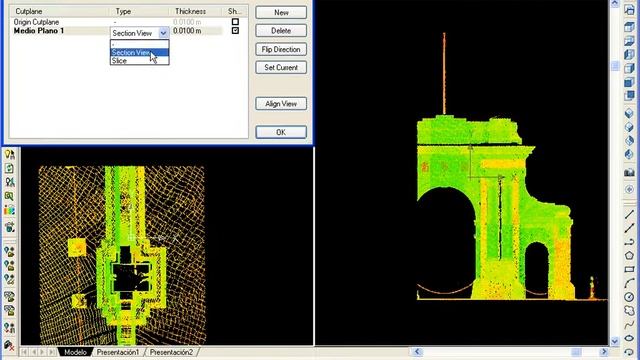The height and width of the screenshot is (360, 640).
Task: Select the Ellipse tool
Action: (x=629, y=338)
